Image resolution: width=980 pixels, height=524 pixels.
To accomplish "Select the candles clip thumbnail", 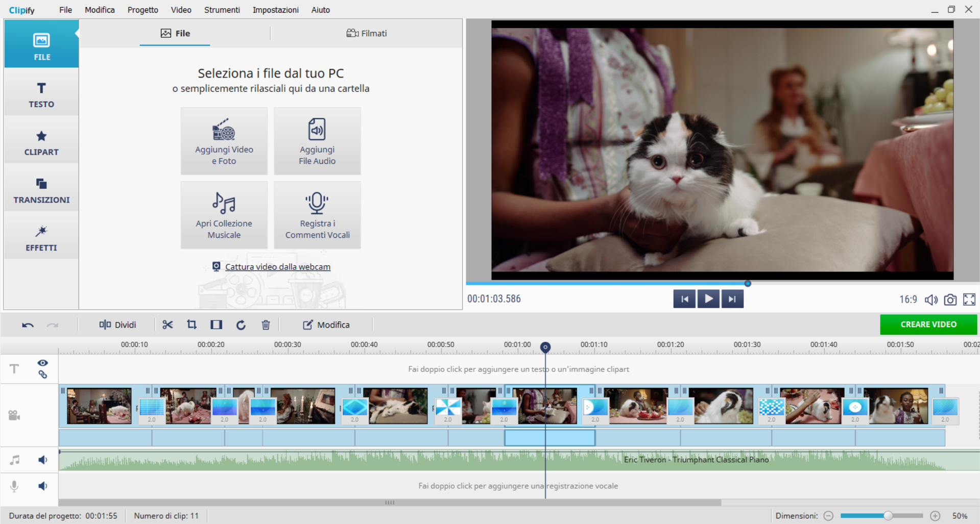I will coord(303,406).
